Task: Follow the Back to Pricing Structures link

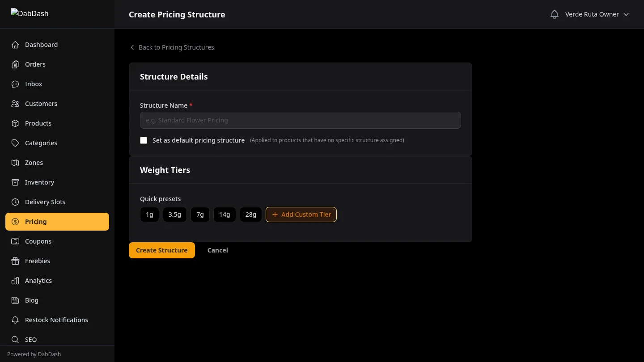Action: [x=172, y=47]
